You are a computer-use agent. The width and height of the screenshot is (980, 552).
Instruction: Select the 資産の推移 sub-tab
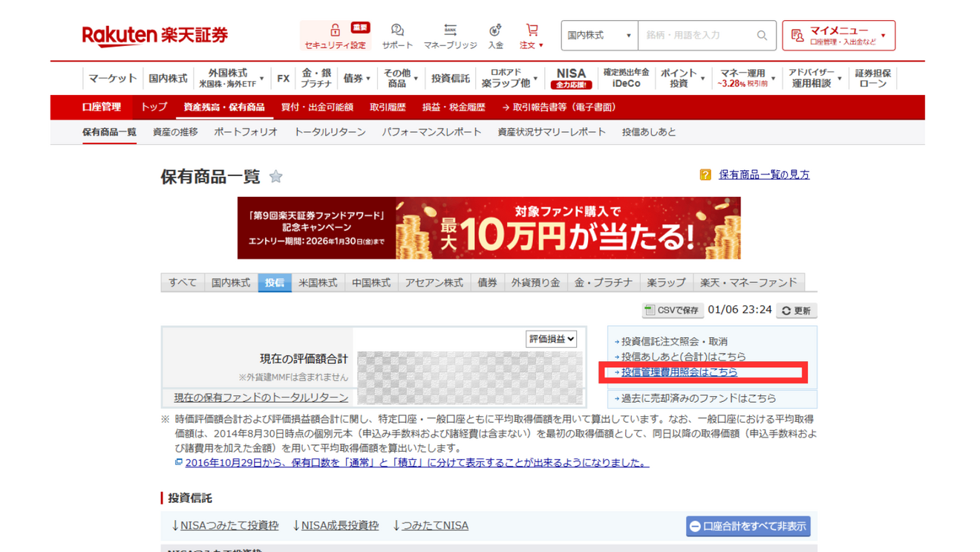coord(175,132)
